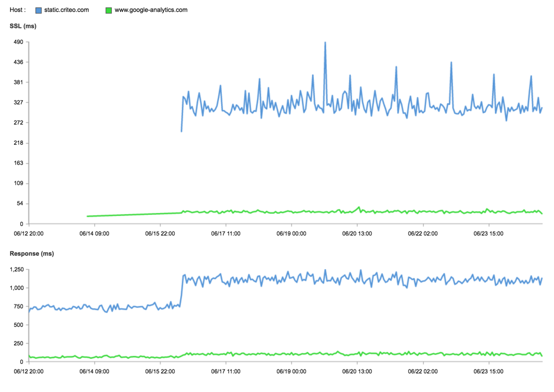Click 06/15 22:00 tick label under Response chart
Screen dimensions: 554x392
pos(160,371)
